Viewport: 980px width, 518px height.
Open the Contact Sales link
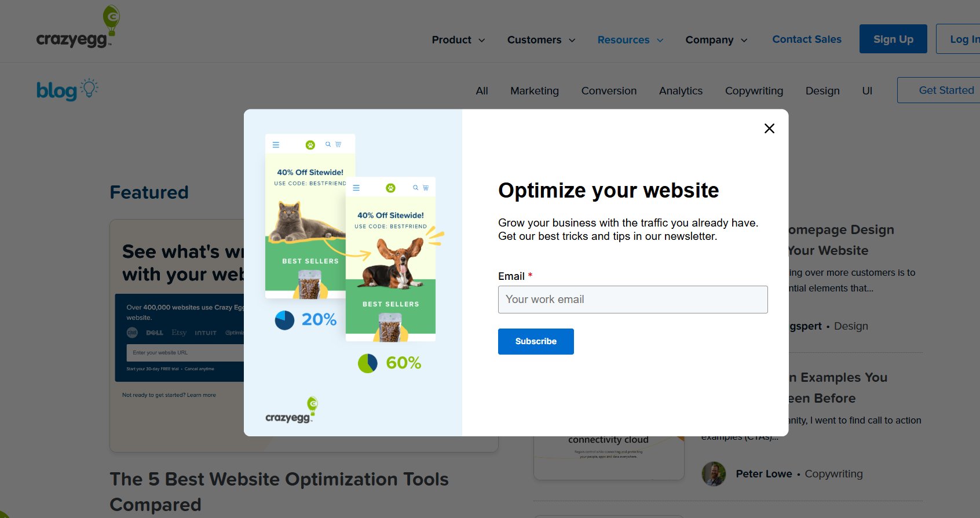coord(806,39)
